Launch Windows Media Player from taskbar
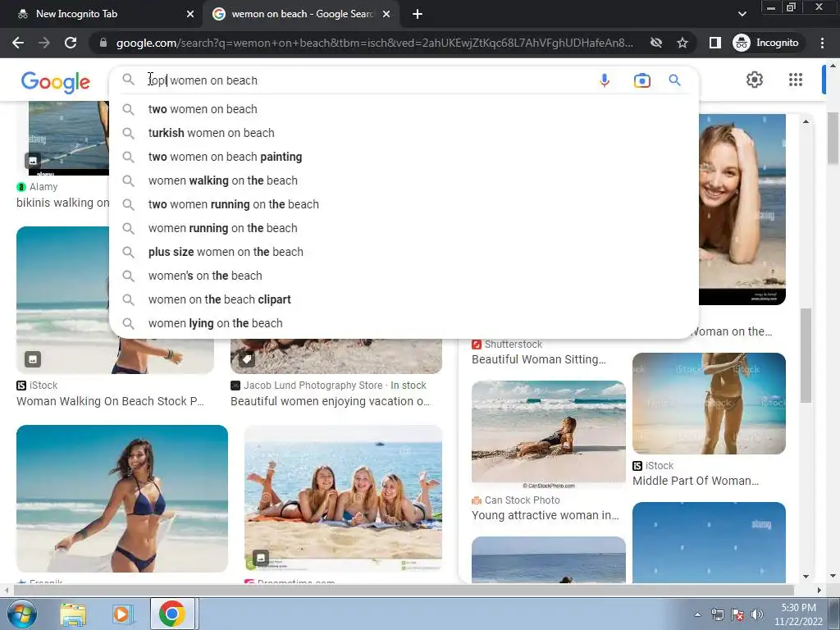840x630 pixels. coord(121,614)
